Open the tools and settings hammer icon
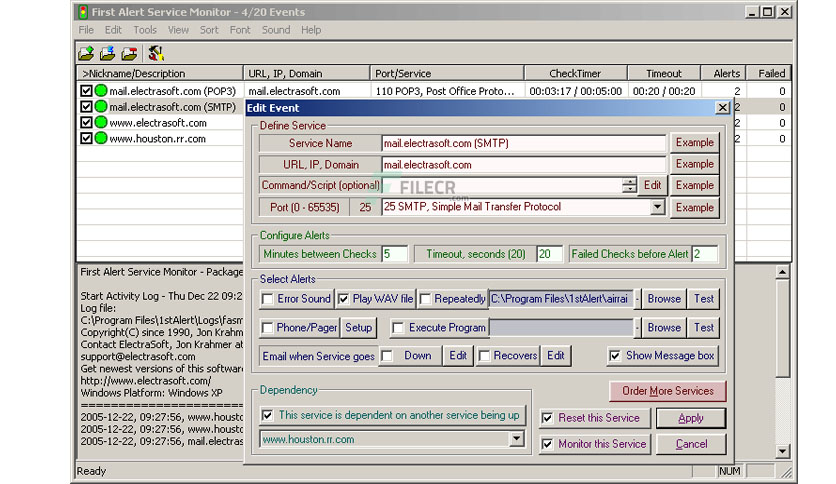Viewport: 836px width, 484px height. (x=156, y=53)
